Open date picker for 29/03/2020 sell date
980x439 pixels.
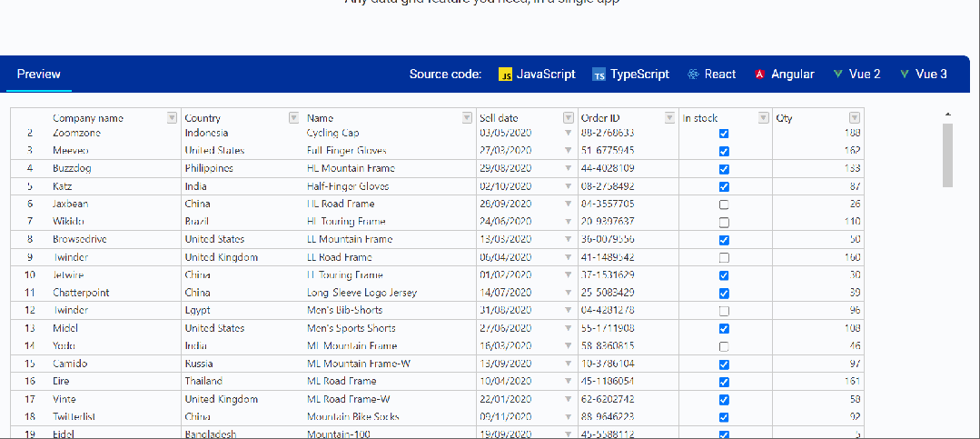coord(569,169)
